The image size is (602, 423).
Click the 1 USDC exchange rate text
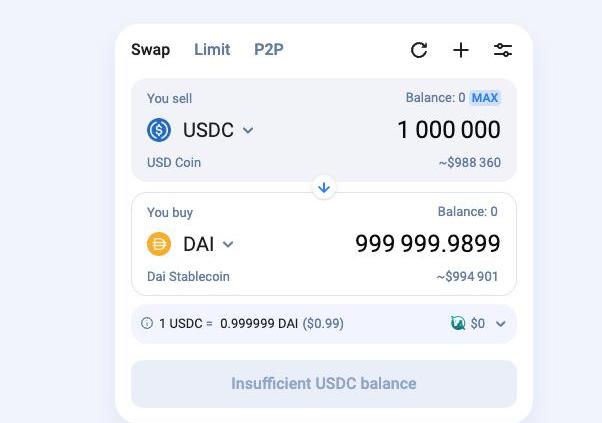250,324
